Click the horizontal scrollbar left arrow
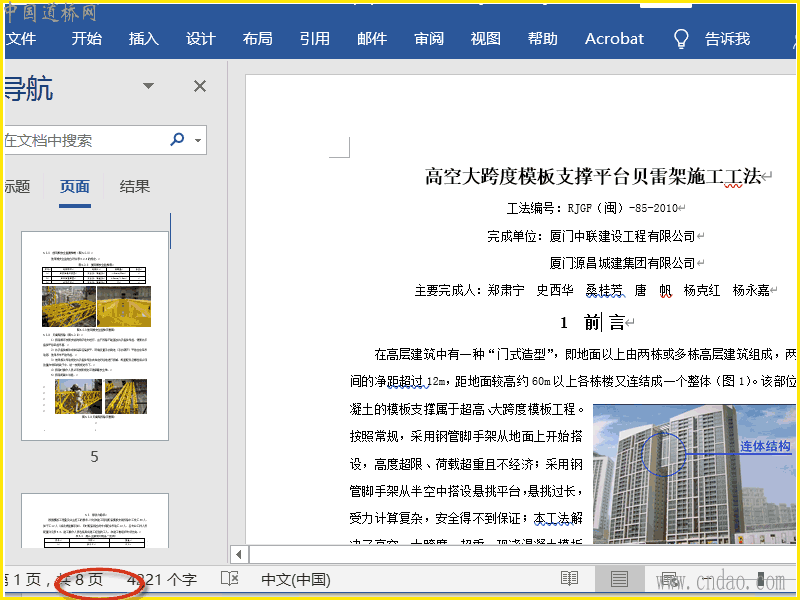 (x=238, y=554)
